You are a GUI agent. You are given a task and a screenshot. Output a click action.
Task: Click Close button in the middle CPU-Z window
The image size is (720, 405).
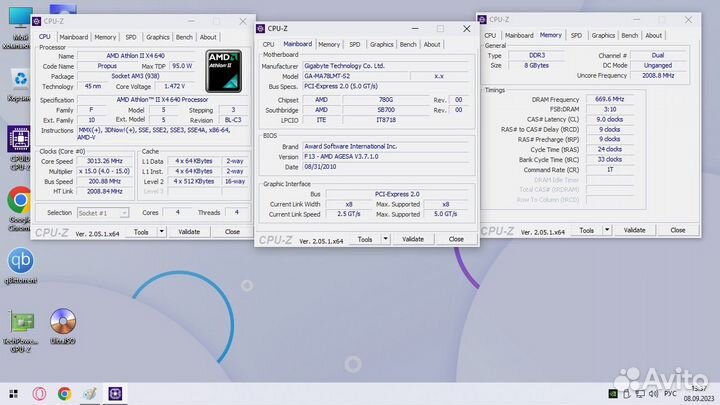(456, 239)
